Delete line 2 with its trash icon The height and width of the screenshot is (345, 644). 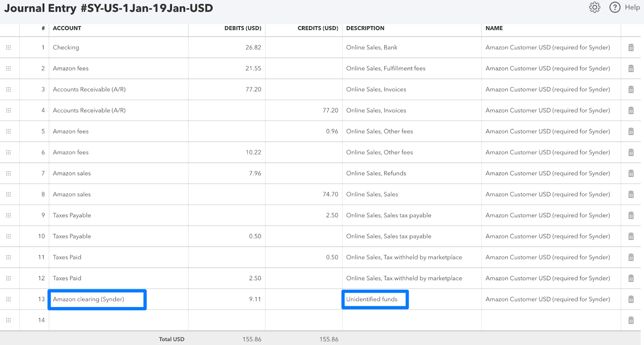[x=631, y=68]
